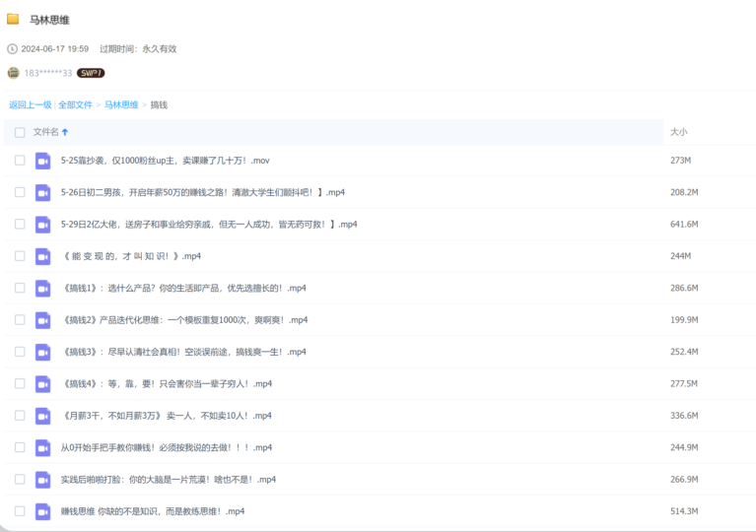Viewport: 756px width, 532px height.
Task: Click the size value 199.9M
Action: pyautogui.click(x=684, y=320)
